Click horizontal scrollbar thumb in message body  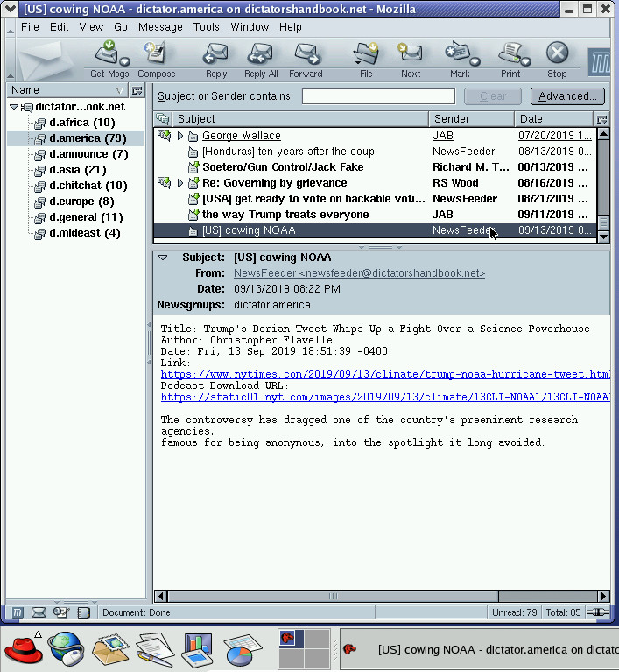pyautogui.click(x=333, y=596)
